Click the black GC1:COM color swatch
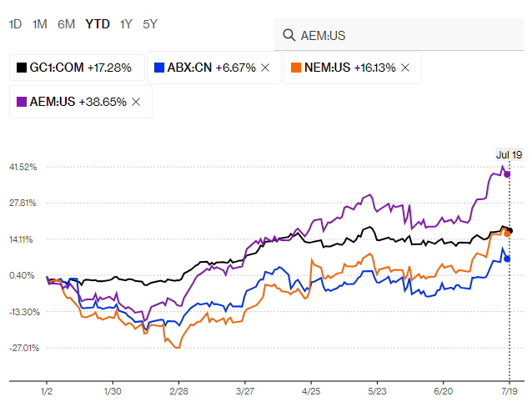Viewport: 532px width, 407px height. 23,68
